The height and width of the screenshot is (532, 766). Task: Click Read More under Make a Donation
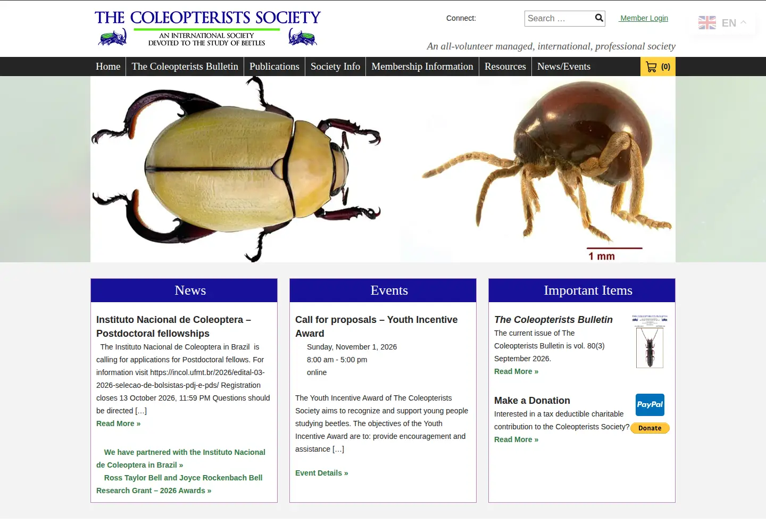pos(516,439)
